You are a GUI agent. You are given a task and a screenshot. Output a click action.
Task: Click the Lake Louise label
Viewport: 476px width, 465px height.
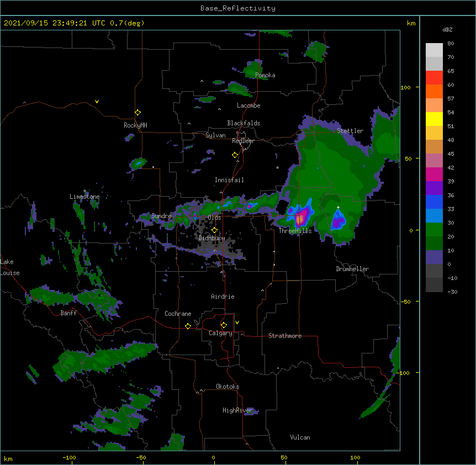click(9, 267)
